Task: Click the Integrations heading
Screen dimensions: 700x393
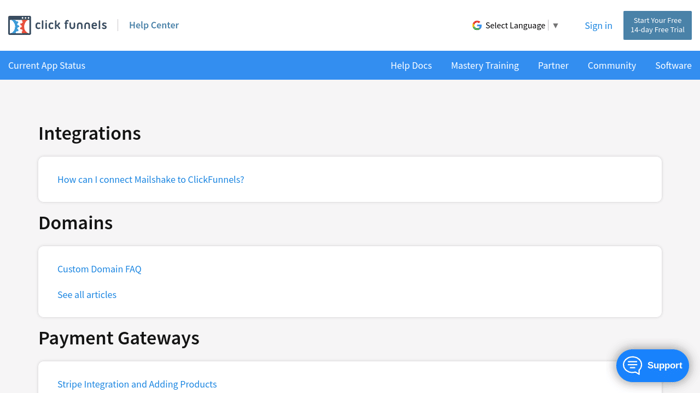Action: click(89, 133)
